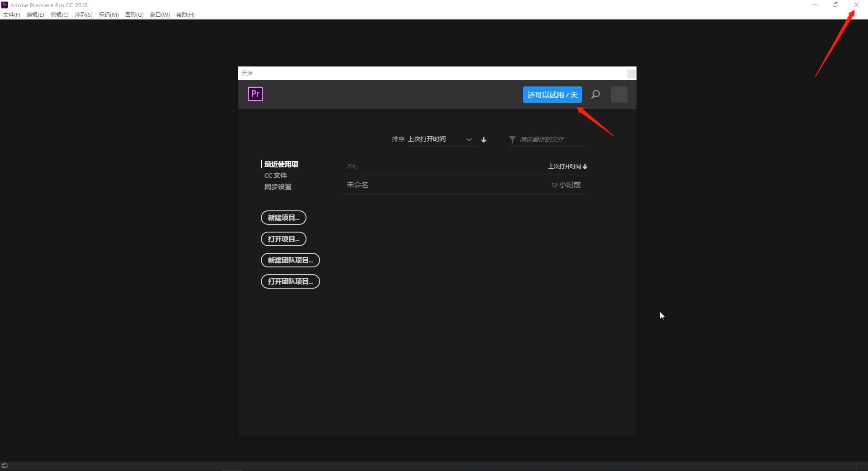Open the search magnifier icon
This screenshot has height=471, width=868.
596,95
